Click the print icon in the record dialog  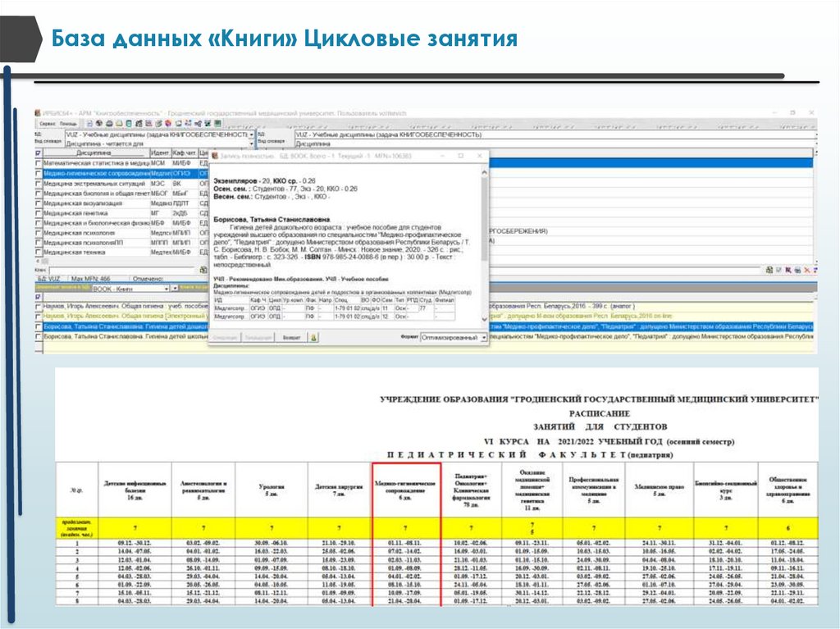(x=314, y=338)
